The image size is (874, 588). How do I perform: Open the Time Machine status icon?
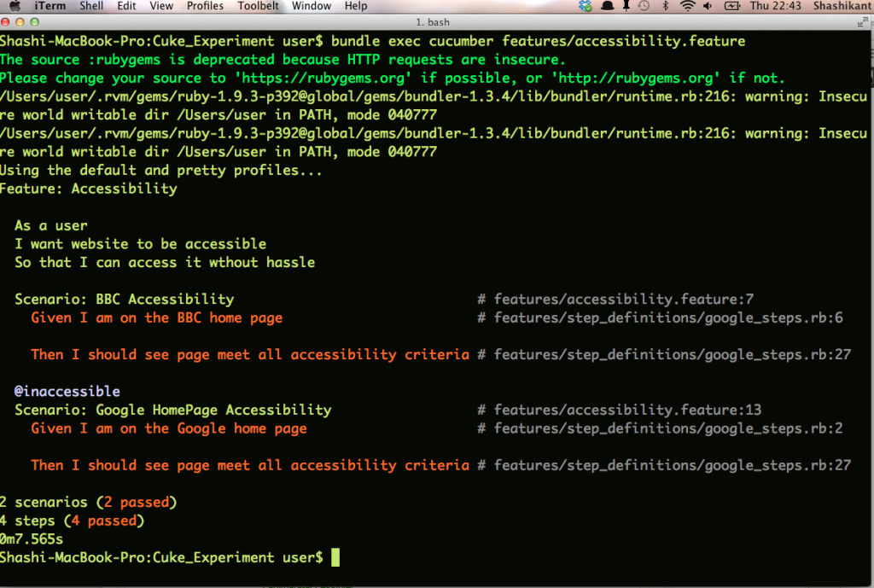point(644,6)
